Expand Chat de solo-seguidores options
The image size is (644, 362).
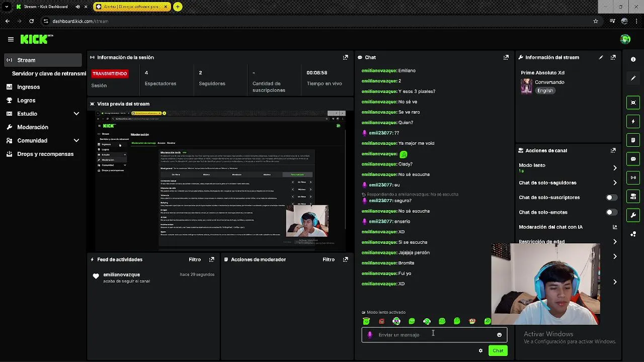[615, 183]
